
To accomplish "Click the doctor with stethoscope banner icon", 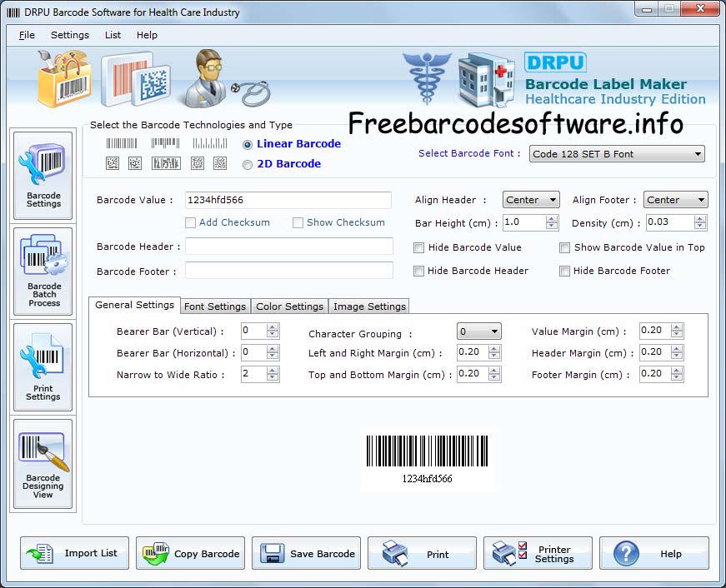I will point(226,78).
